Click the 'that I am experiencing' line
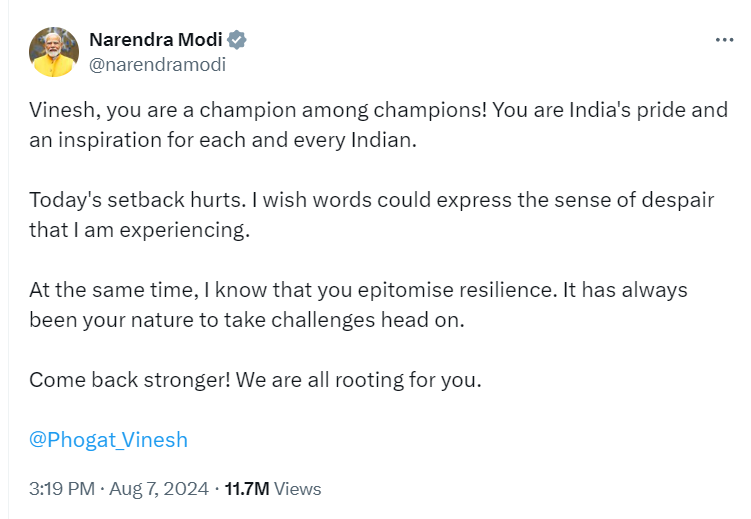This screenshot has width=751, height=519. pyautogui.click(x=137, y=230)
